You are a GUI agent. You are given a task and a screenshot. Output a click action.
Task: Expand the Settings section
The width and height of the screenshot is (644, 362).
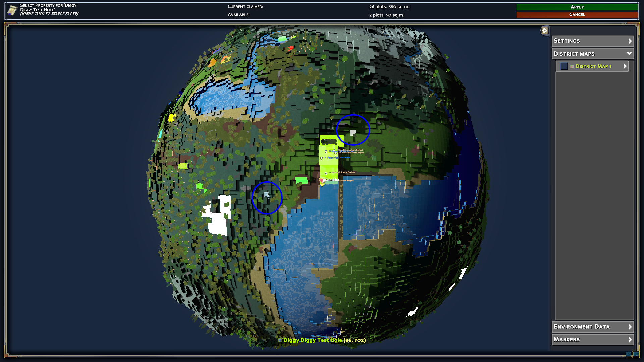pyautogui.click(x=593, y=41)
